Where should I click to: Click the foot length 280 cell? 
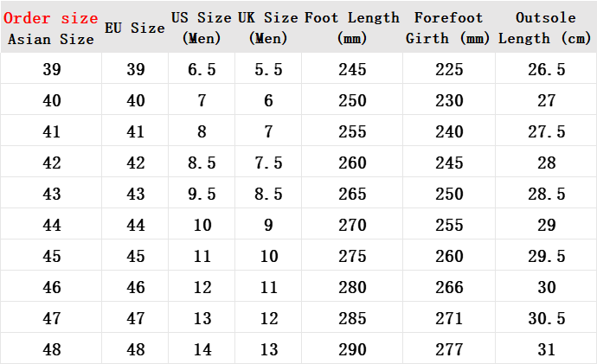tap(352, 288)
